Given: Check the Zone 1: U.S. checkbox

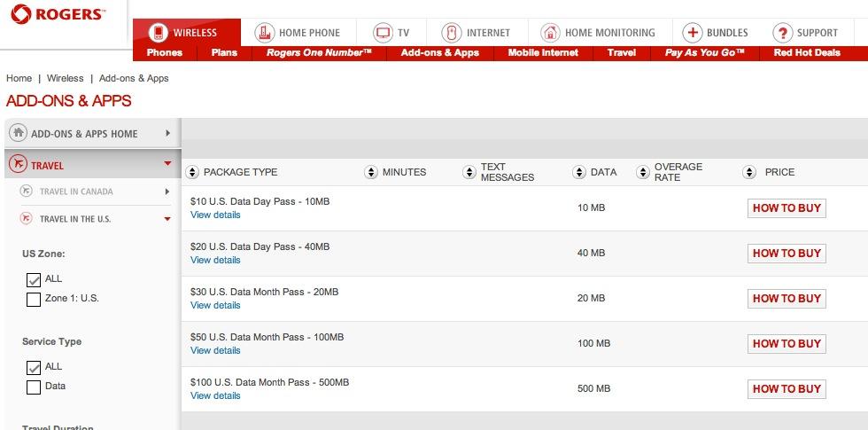Looking at the screenshot, I should pos(34,300).
